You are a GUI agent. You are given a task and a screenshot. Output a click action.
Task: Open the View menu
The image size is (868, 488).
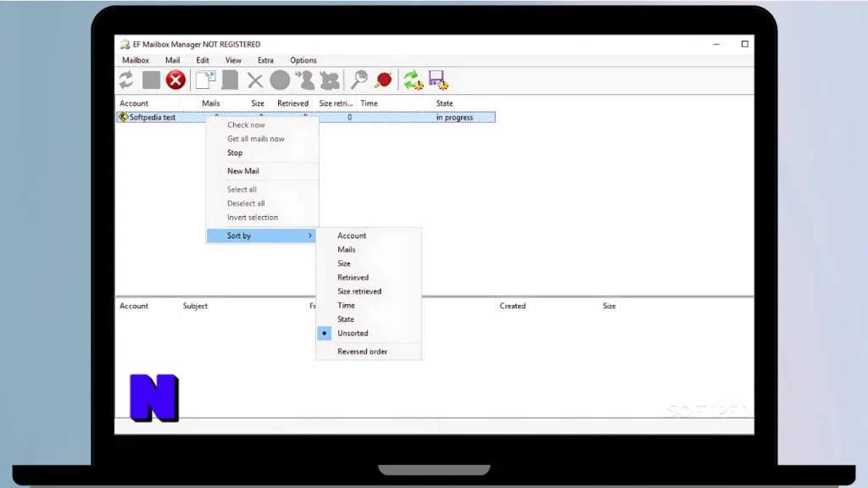coord(233,60)
